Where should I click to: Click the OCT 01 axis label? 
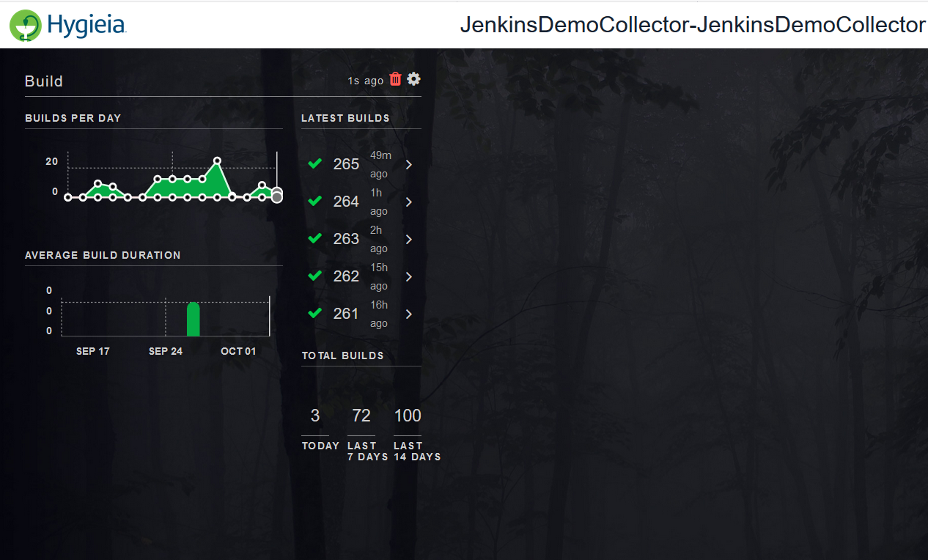[x=238, y=351]
